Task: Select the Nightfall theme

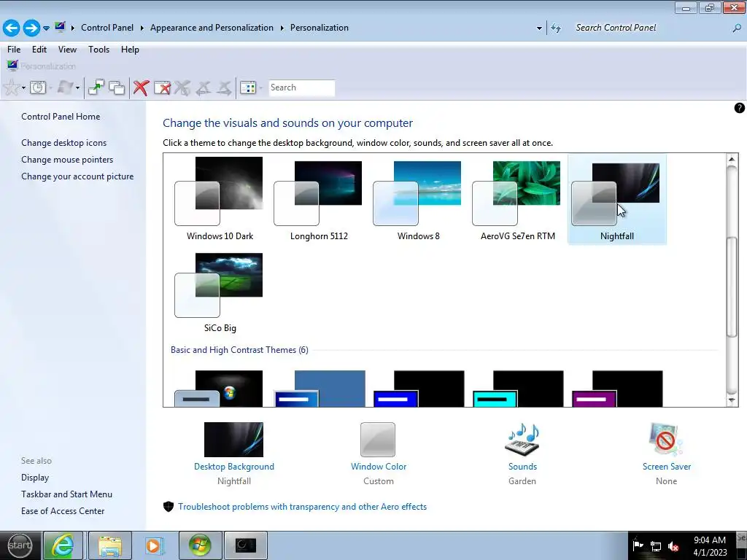Action: point(617,199)
